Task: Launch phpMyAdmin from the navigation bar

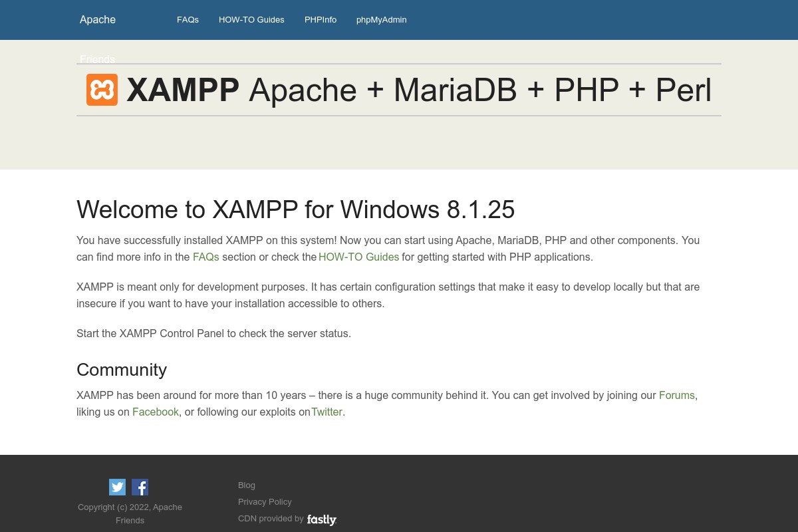Action: tap(382, 20)
